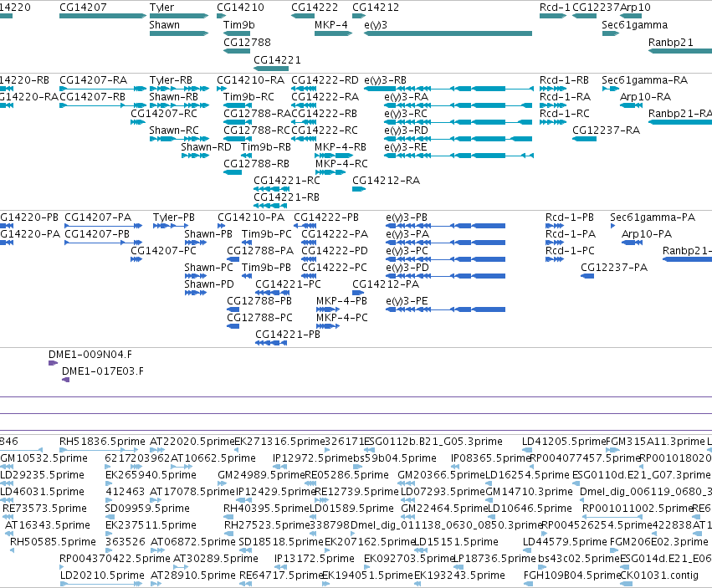Select transcript Tim9b-RC
Viewport: 712px width, 588px height.
[248, 97]
